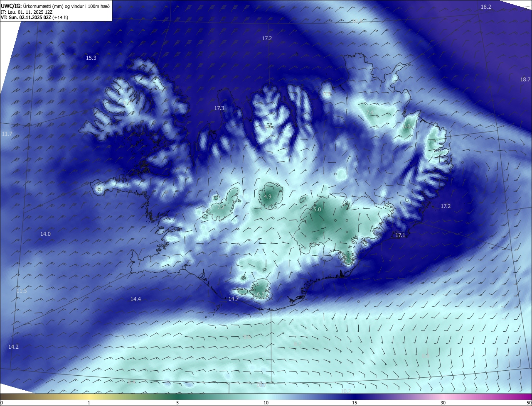Click the colorbar tick label 50
This screenshot has width=532, height=406.
click(x=528, y=403)
